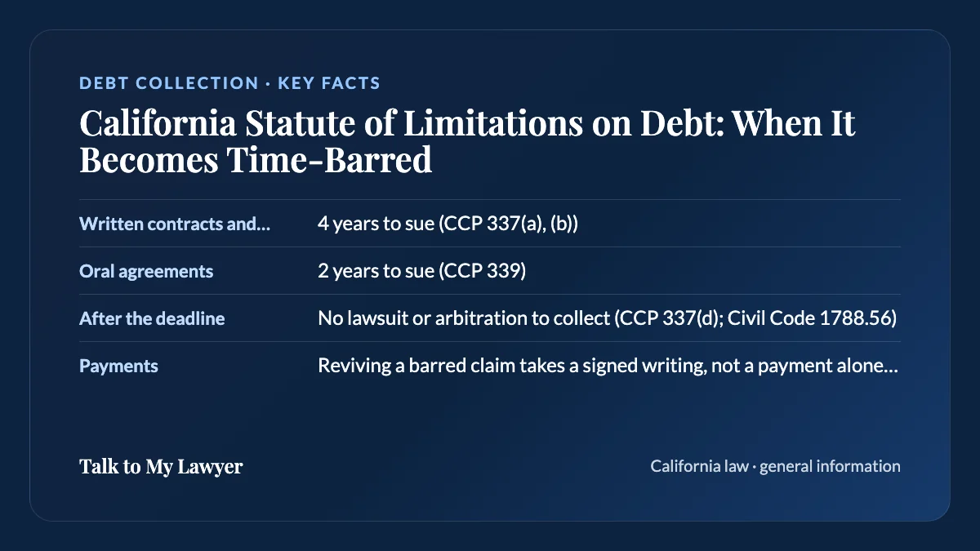This screenshot has width=980, height=551.
Task: Expand the ellipsis ending the Payments row
Action: (x=891, y=366)
